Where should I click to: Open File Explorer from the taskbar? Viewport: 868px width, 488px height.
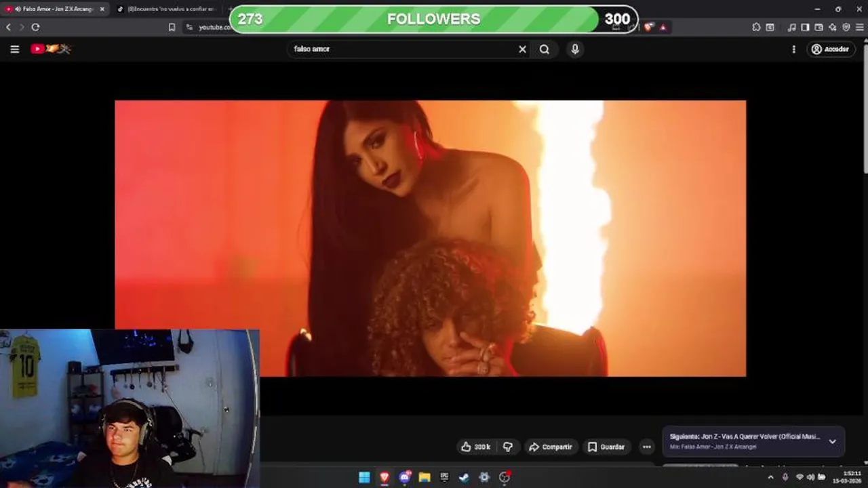point(425,477)
